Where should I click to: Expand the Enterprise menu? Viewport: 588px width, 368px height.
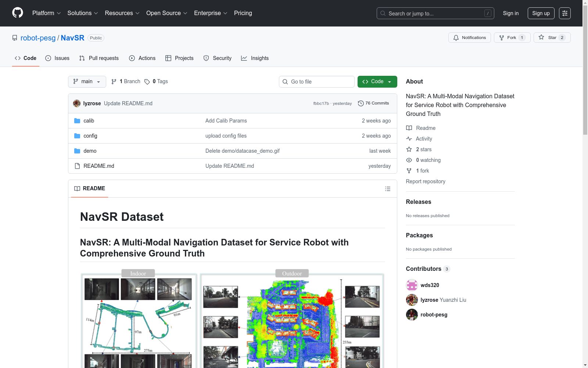tap(211, 13)
